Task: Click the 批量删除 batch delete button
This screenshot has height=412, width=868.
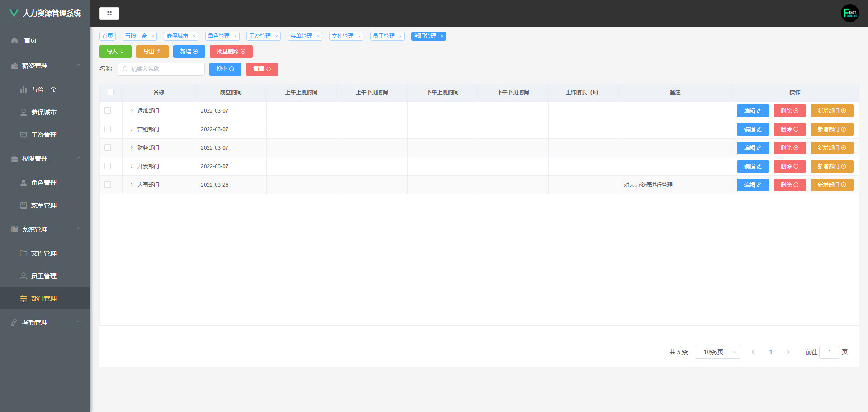Action: point(231,52)
